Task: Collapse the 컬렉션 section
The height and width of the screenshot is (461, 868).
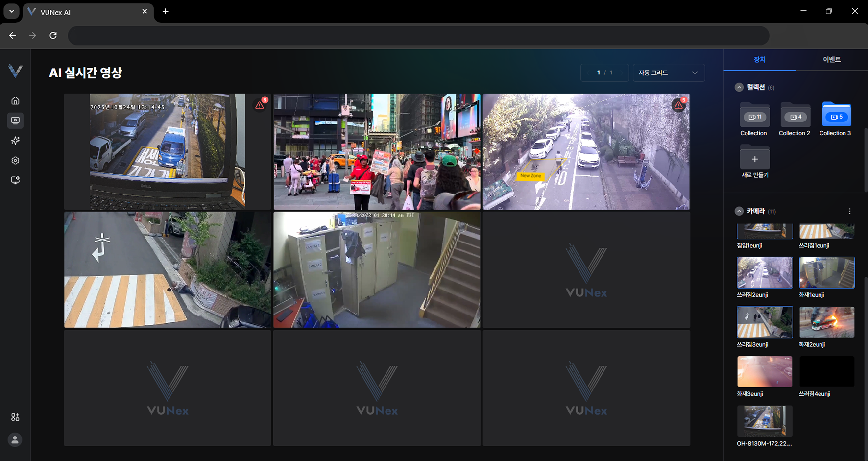Action: [x=739, y=88]
